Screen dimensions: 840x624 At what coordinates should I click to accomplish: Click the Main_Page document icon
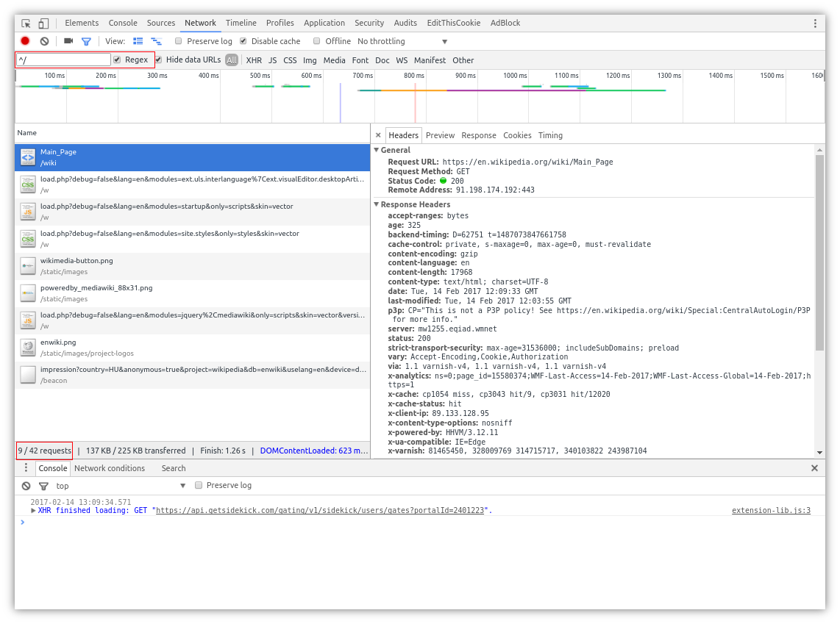[28, 157]
